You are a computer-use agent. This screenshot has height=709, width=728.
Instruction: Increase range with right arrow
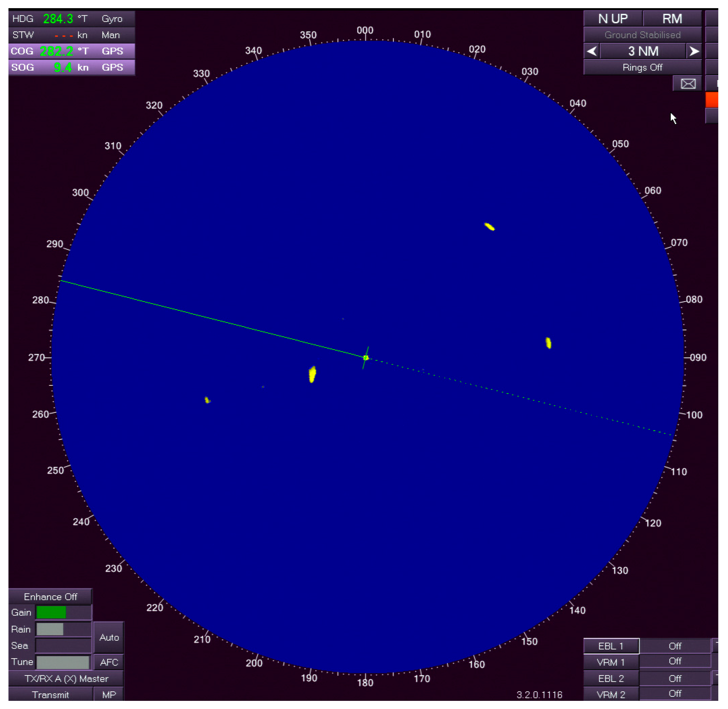[694, 51]
